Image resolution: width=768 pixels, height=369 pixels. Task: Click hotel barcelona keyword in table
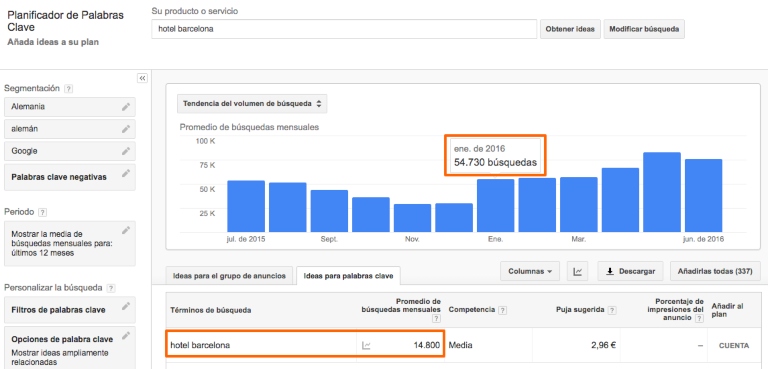200,345
